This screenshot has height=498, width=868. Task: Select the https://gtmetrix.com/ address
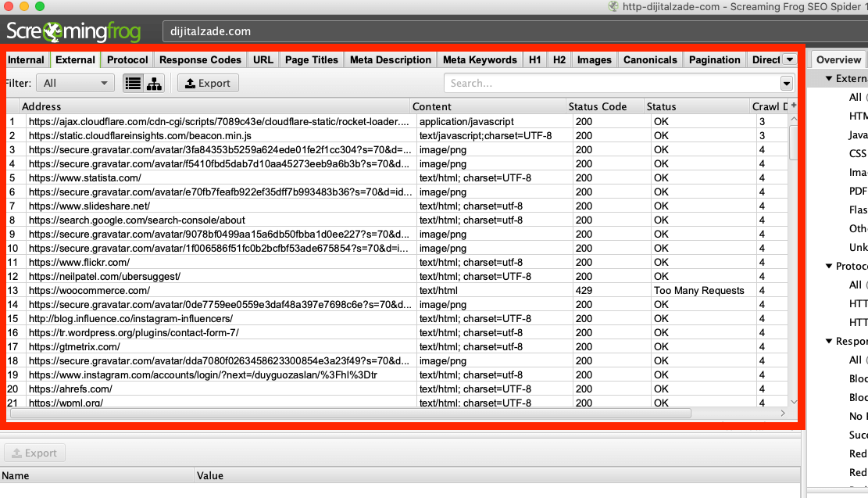point(74,347)
